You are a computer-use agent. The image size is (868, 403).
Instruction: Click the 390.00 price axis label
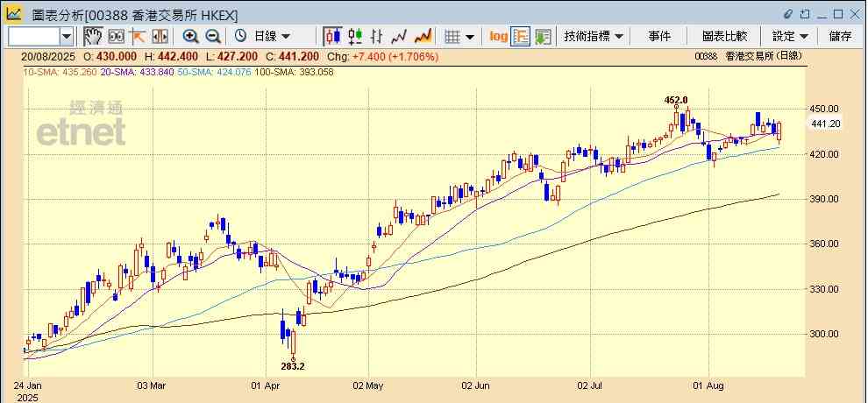point(825,199)
